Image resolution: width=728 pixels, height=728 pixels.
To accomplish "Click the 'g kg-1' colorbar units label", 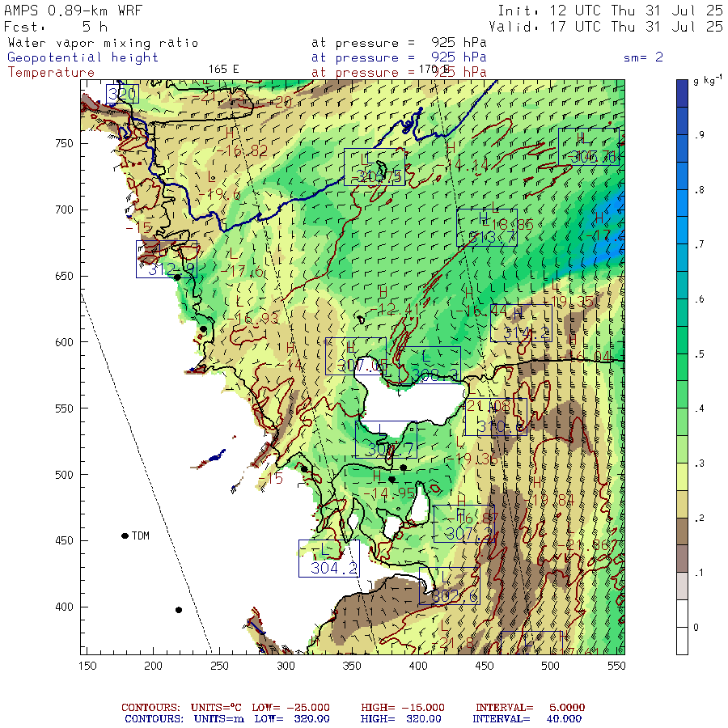I will 708,80.
